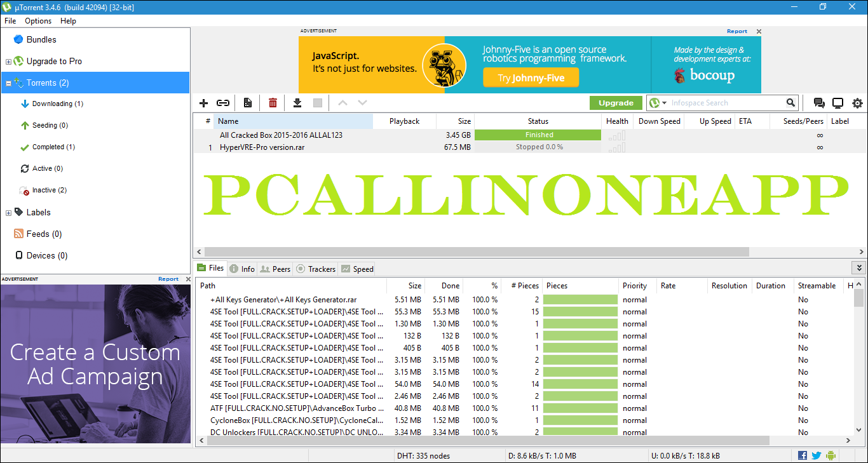Click the Android icon in status bar
This screenshot has height=463, width=868.
coord(830,455)
